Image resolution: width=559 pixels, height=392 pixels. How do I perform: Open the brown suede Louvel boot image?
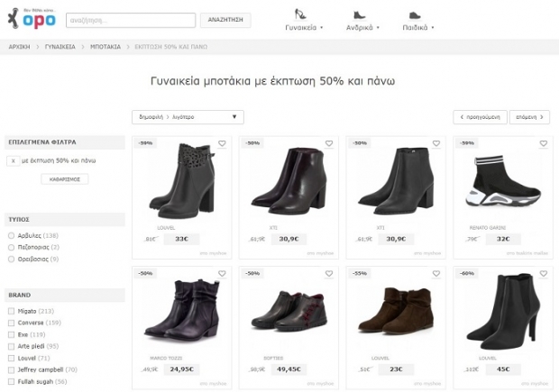[396, 311]
